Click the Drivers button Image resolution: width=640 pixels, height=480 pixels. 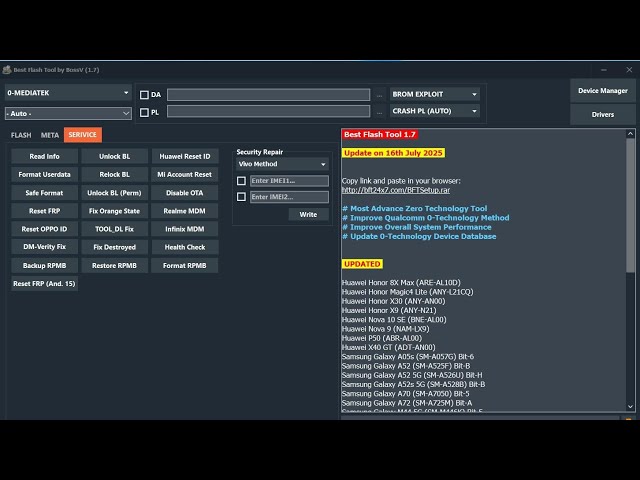(603, 115)
